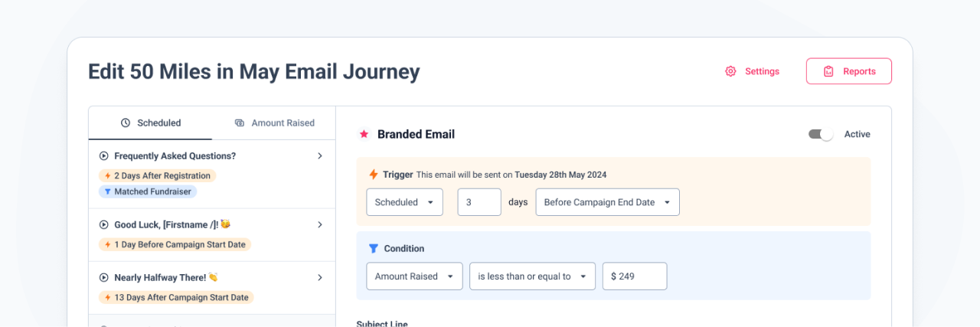Viewport: 980px width, 327px height.
Task: Click the coins icon on Amount Raised tab
Action: (240, 123)
